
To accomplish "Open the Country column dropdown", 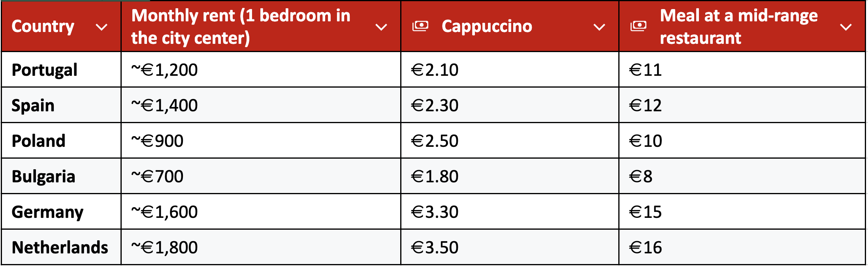I will click(x=102, y=27).
